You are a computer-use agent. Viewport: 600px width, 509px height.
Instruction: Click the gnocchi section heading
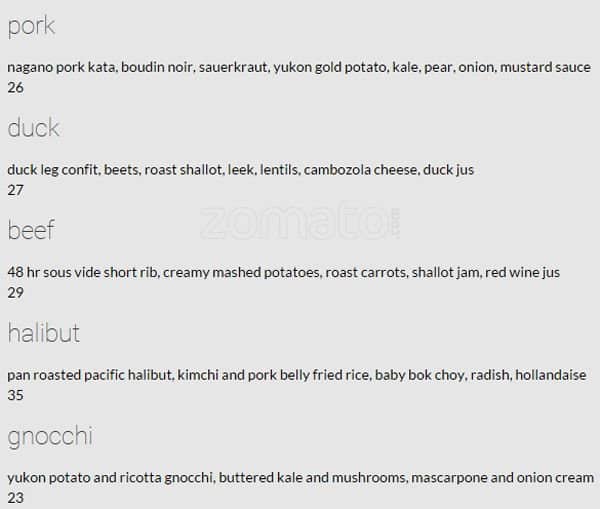tap(50, 436)
